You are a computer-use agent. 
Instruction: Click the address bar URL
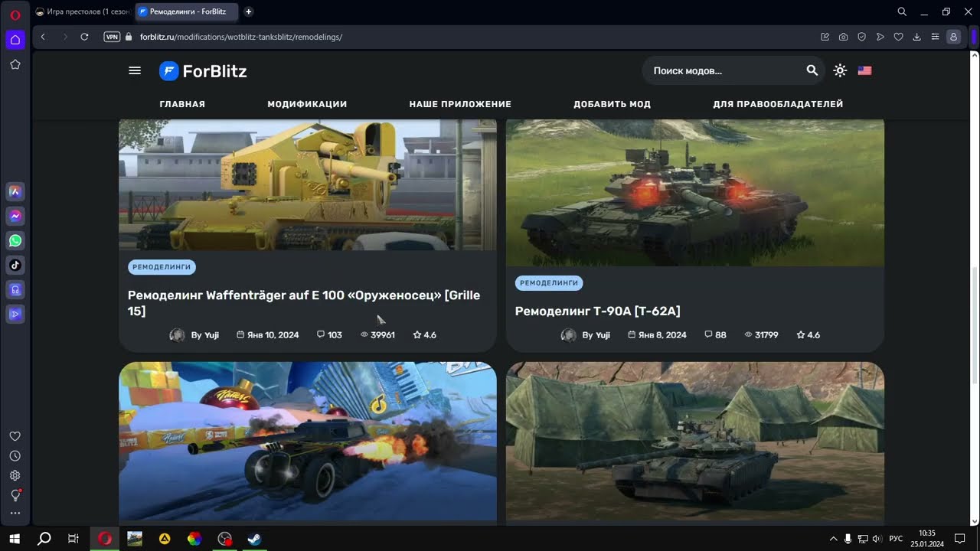pos(240,37)
